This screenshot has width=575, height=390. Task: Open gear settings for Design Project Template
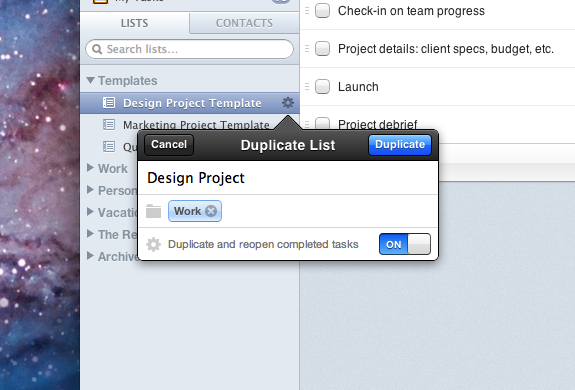tap(288, 103)
